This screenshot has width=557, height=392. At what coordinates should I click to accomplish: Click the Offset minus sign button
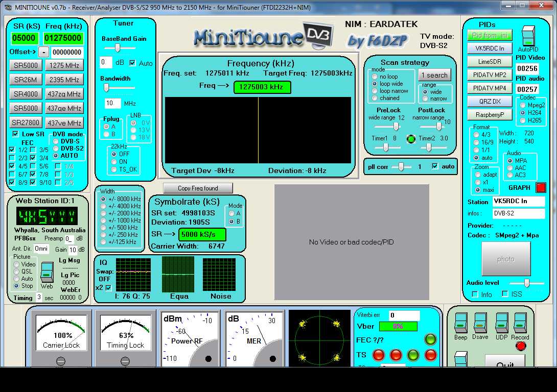pos(44,52)
